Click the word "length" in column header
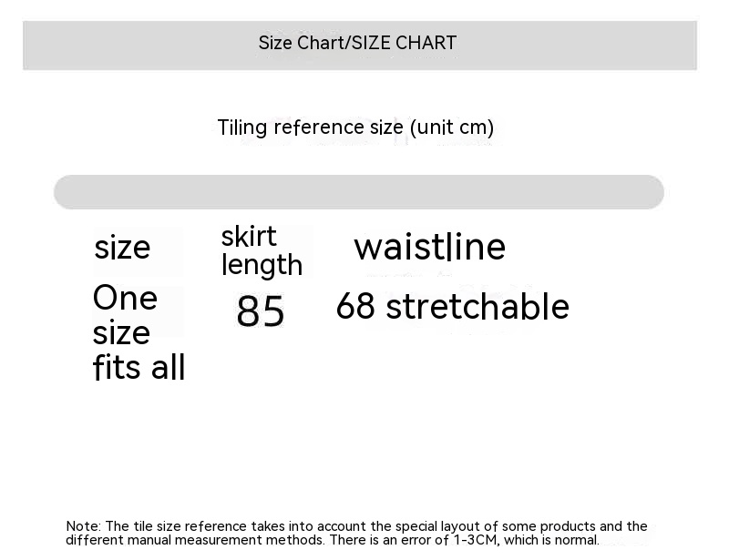 262,265
